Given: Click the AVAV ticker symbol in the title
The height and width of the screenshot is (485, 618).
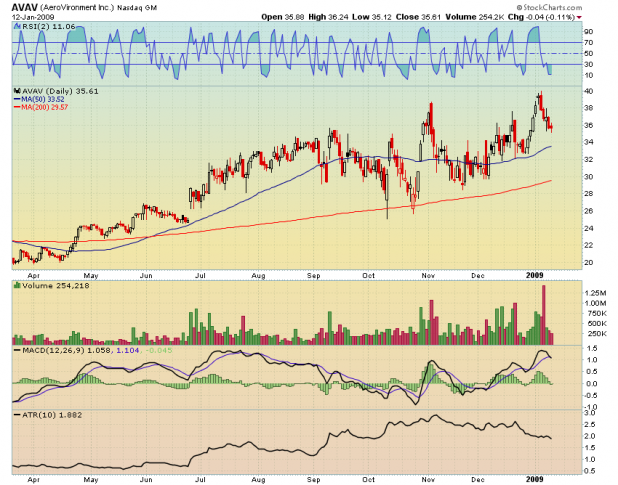Looking at the screenshot, I should pos(24,7).
